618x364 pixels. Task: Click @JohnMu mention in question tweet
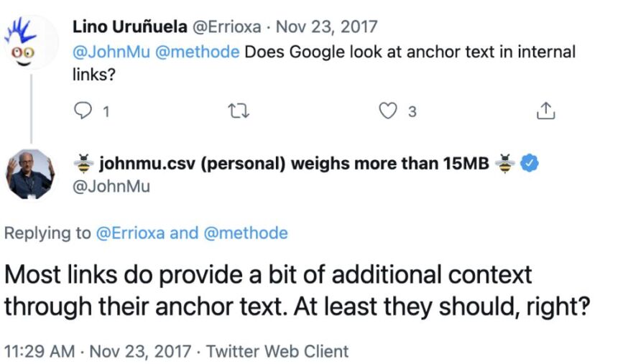coord(111,52)
